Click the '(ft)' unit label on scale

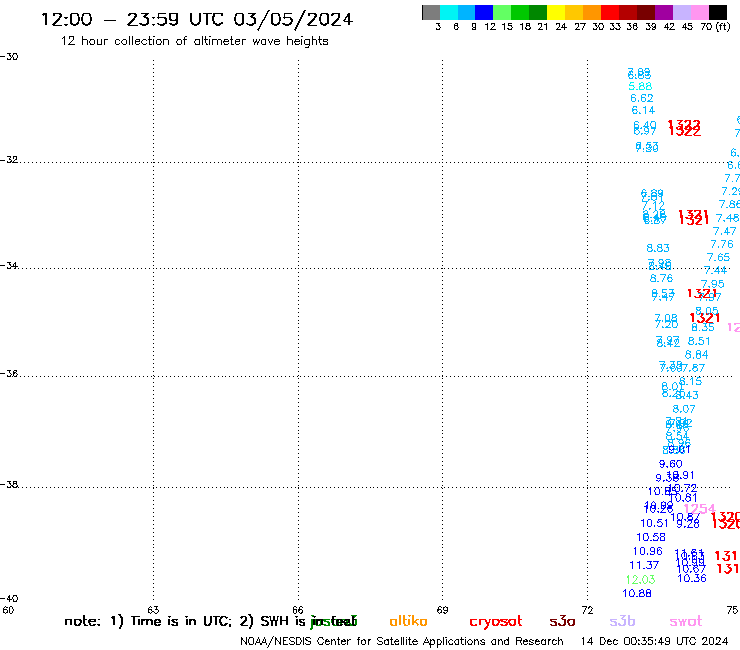point(723,26)
